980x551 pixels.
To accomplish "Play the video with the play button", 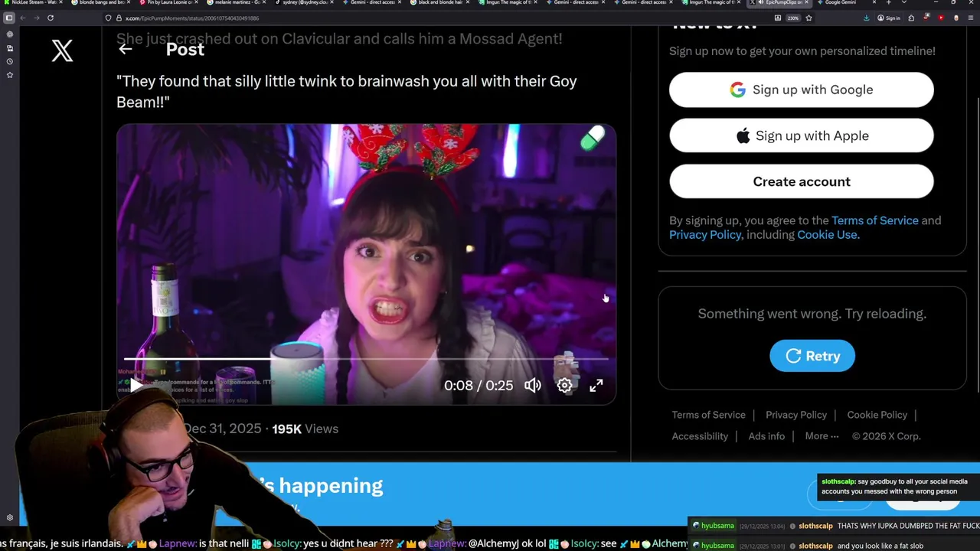I will pos(136,385).
